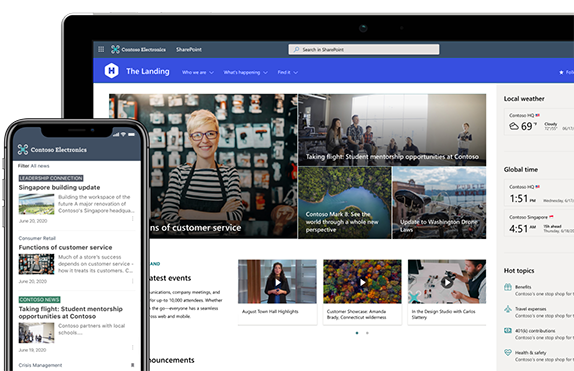The width and height of the screenshot is (574, 371).
Task: Play the August Town Hall Highlights video
Action: pyautogui.click(x=277, y=282)
